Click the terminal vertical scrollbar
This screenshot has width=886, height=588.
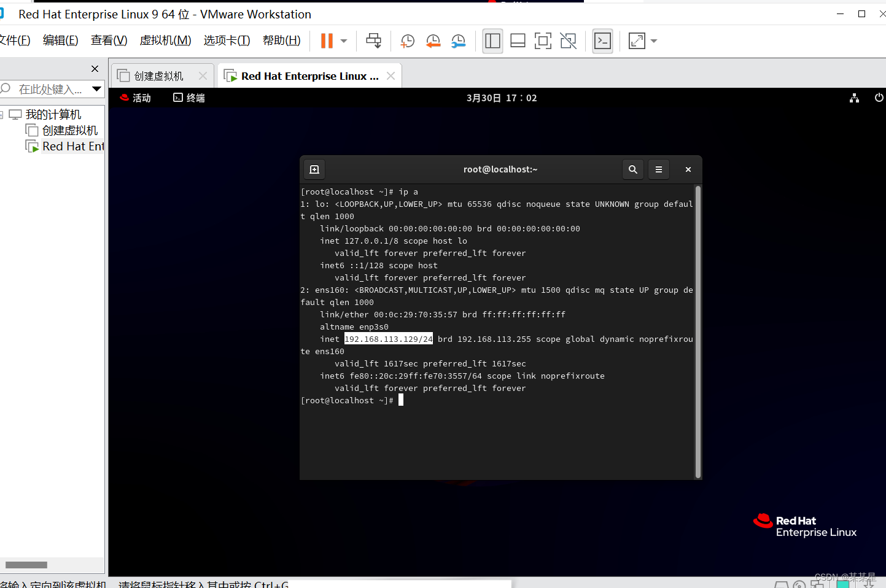click(698, 331)
